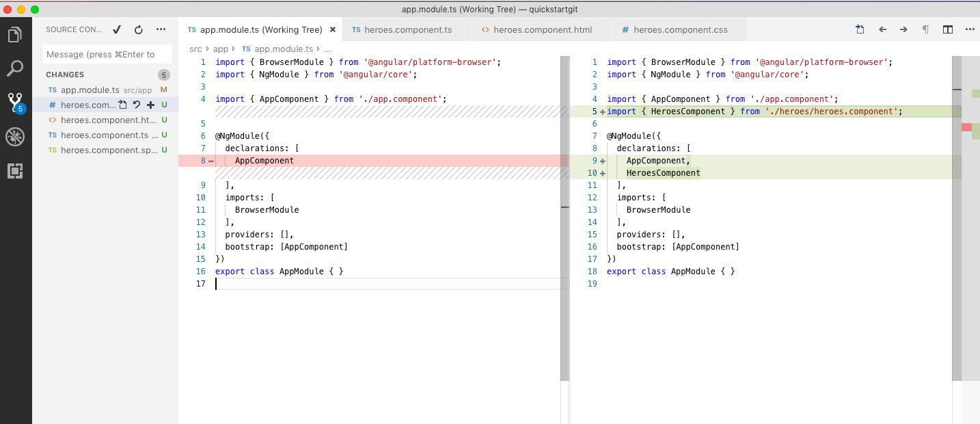The image size is (980, 424).
Task: Select app.module.ts in the changes list
Action: tap(105, 90)
